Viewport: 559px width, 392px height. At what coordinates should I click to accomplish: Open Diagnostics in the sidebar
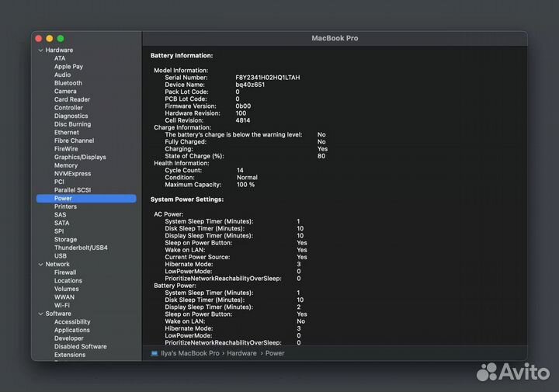71,116
